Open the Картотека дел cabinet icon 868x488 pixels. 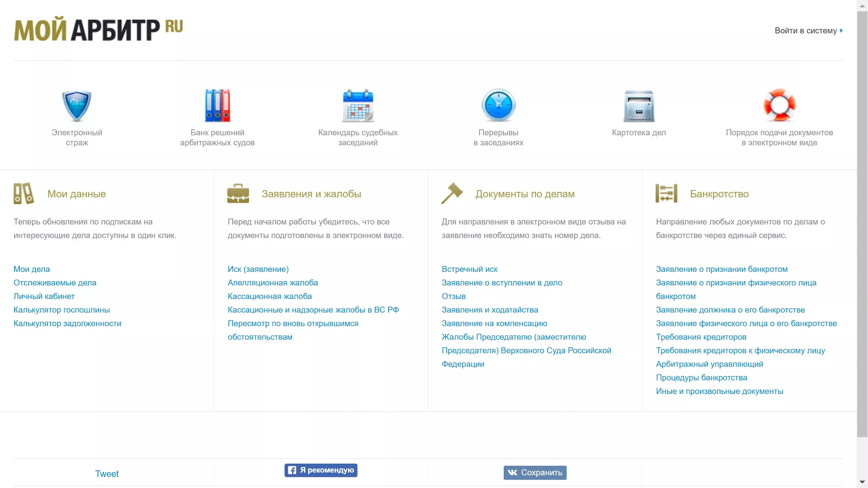point(639,106)
